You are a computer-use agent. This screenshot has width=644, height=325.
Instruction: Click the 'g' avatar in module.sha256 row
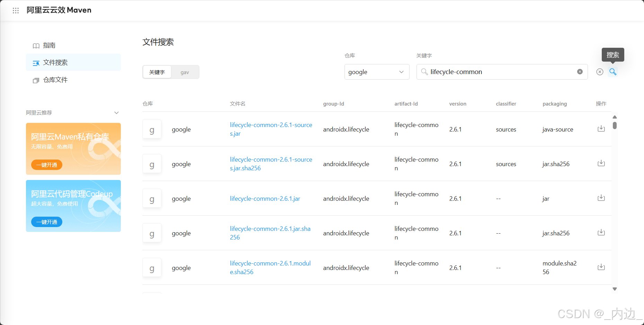152,268
